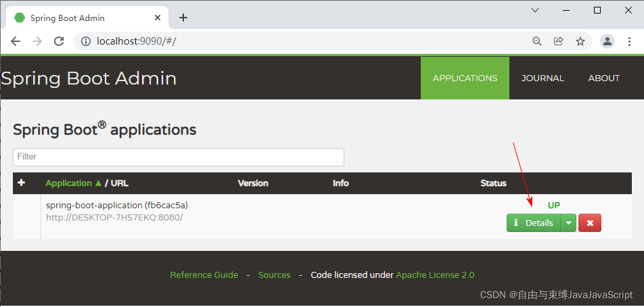Open Chrome three-dot menu
The image size is (644, 307).
tap(629, 41)
